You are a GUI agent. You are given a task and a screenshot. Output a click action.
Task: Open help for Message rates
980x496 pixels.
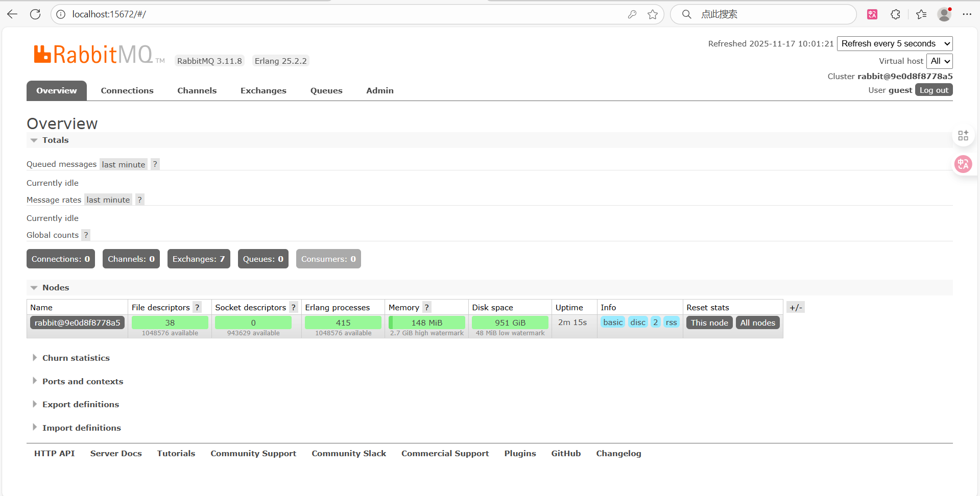point(139,200)
